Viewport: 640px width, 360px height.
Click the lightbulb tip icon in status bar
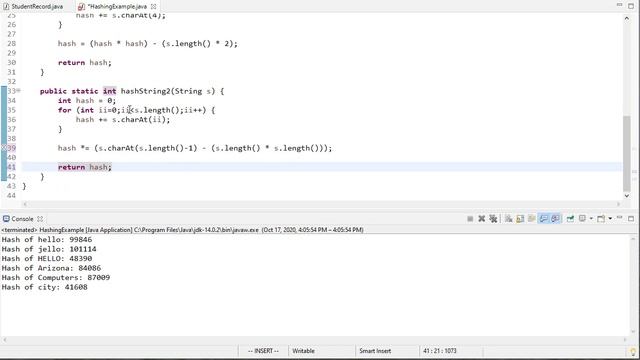(x=634, y=351)
